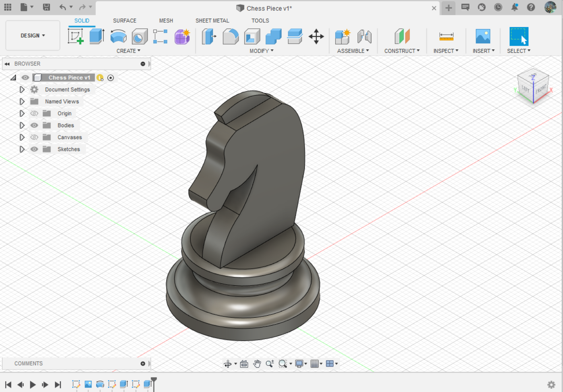Screen dimensions: 563x392
Task: Open the MODIFY dropdown menu
Action: coord(262,51)
